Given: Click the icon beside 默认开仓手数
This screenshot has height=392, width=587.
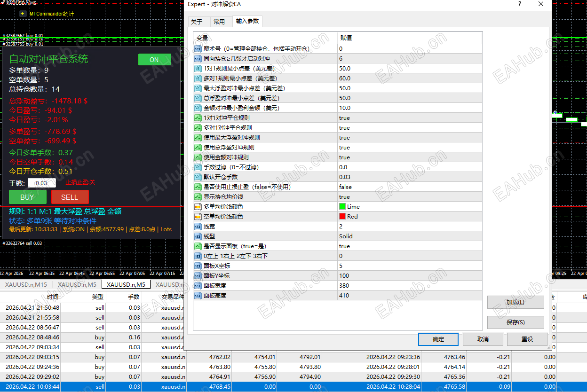Looking at the screenshot, I should click(x=198, y=177).
